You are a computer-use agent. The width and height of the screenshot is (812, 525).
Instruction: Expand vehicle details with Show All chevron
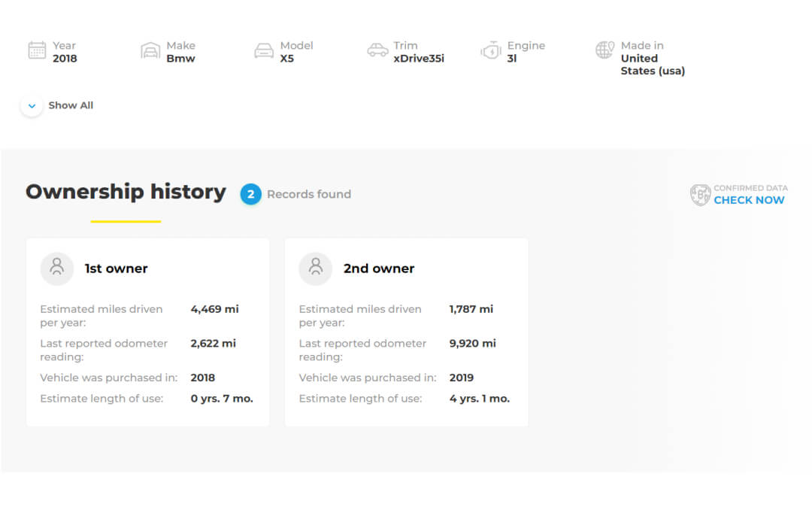[x=32, y=106]
